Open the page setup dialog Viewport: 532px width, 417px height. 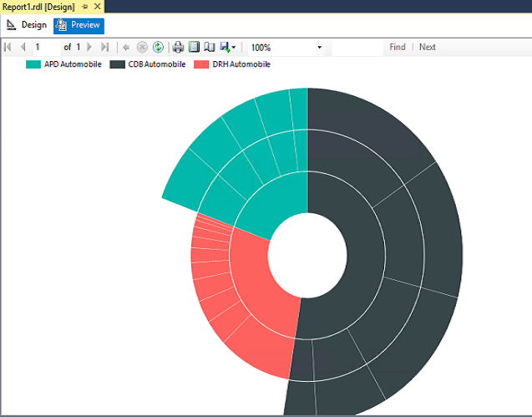210,48
